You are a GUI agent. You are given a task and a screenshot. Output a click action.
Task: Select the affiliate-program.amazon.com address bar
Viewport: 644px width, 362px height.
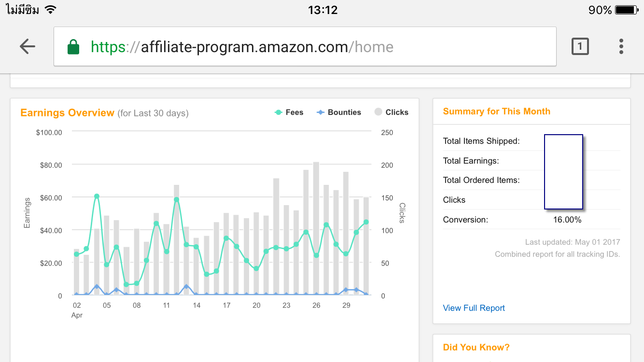pyautogui.click(x=305, y=46)
